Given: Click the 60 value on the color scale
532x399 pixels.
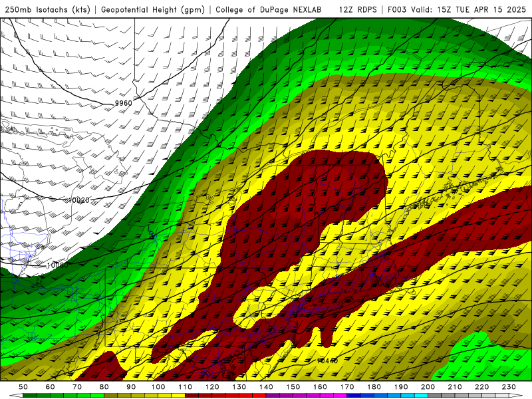Looking at the screenshot, I should [x=50, y=387].
